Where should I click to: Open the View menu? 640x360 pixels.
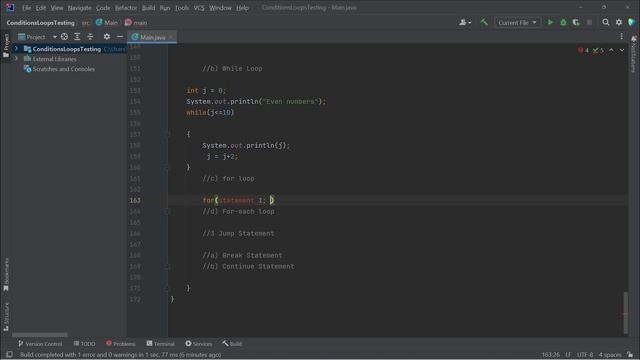click(x=57, y=8)
